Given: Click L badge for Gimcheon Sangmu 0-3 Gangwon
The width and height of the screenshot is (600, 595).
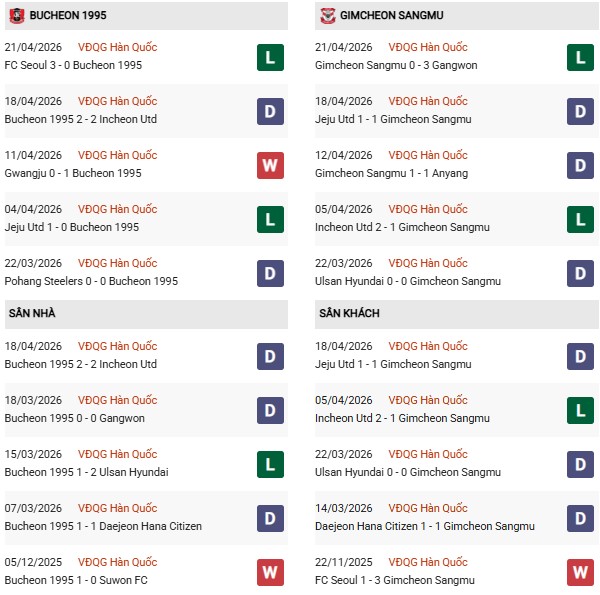Looking at the screenshot, I should (580, 57).
